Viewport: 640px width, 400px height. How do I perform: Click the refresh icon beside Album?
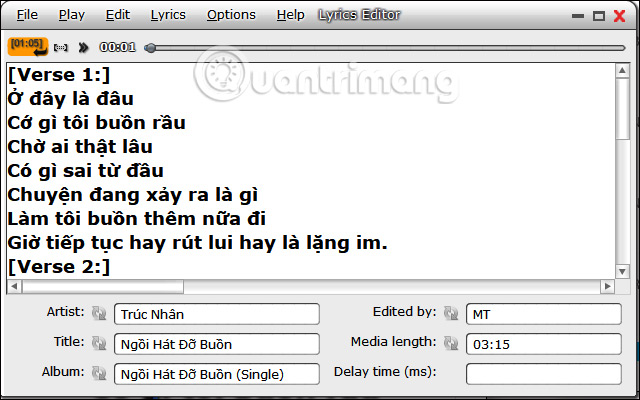pos(99,373)
